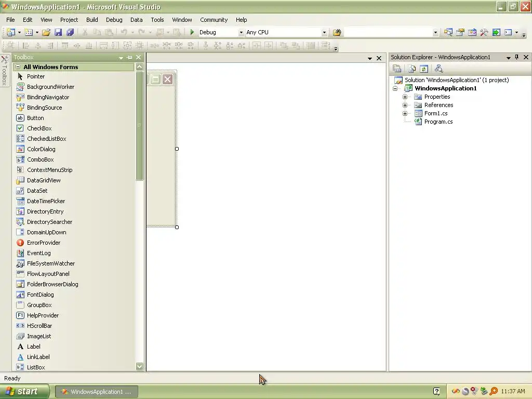Image resolution: width=532 pixels, height=399 pixels.
Task: Click Show All Files in Solution Explorer
Action: click(x=411, y=69)
